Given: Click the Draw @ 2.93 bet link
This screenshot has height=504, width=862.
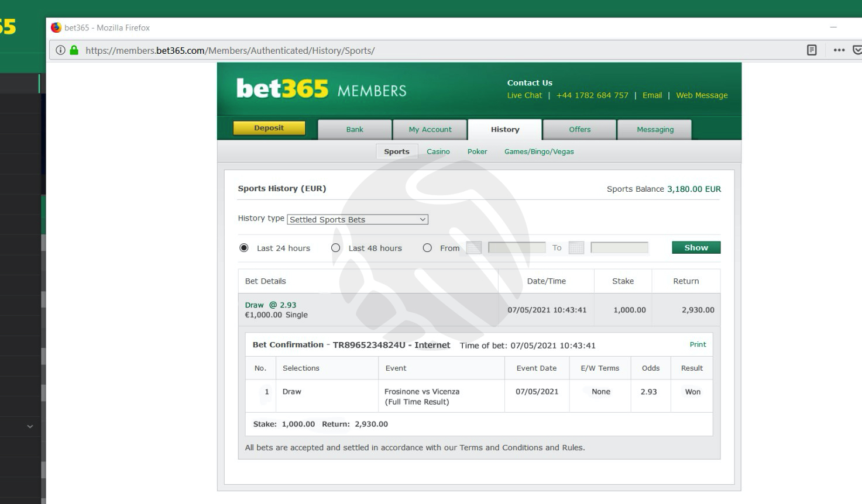Looking at the screenshot, I should 270,305.
